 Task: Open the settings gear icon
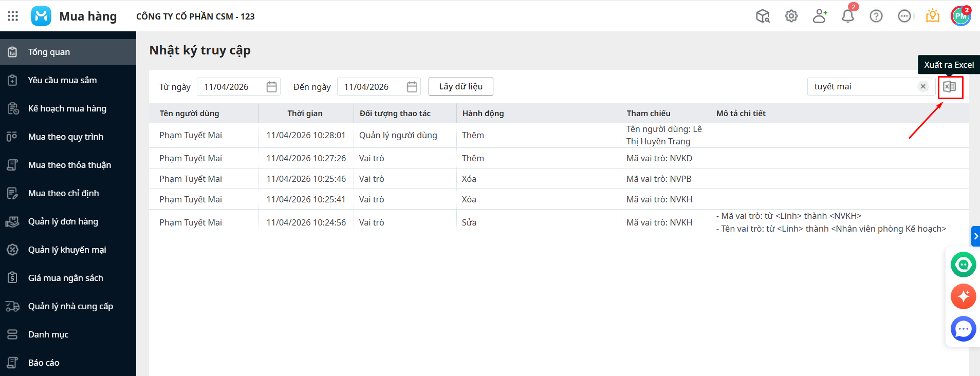pyautogui.click(x=791, y=16)
